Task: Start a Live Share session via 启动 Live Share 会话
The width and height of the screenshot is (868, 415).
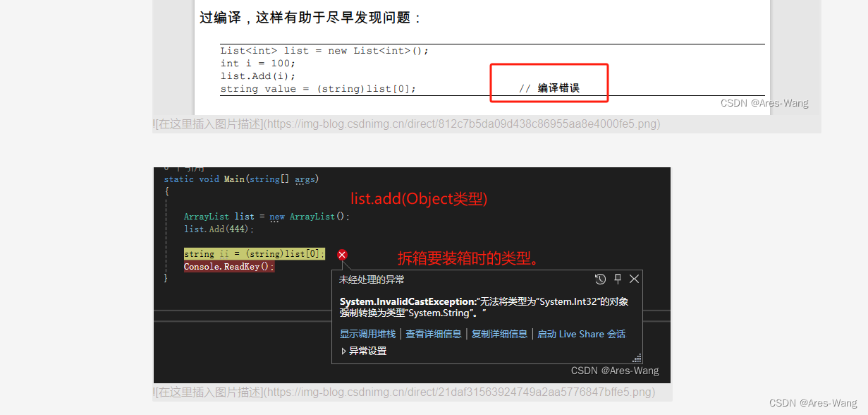Action: pyautogui.click(x=581, y=334)
